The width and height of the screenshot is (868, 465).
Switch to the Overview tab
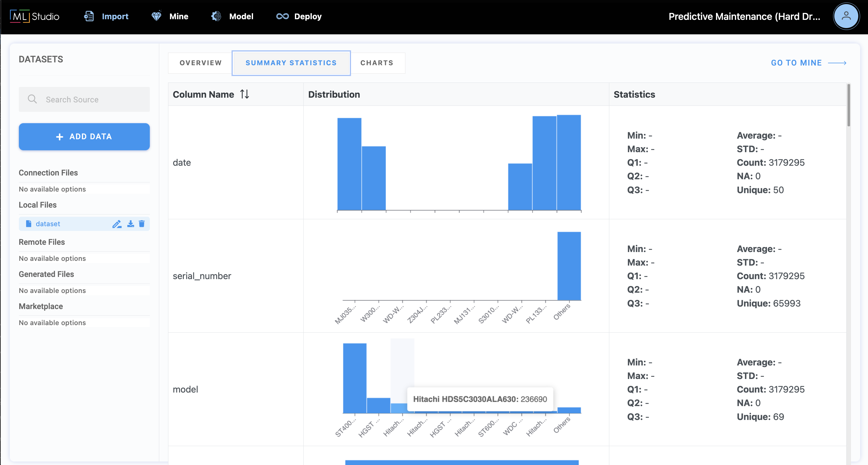pos(200,63)
